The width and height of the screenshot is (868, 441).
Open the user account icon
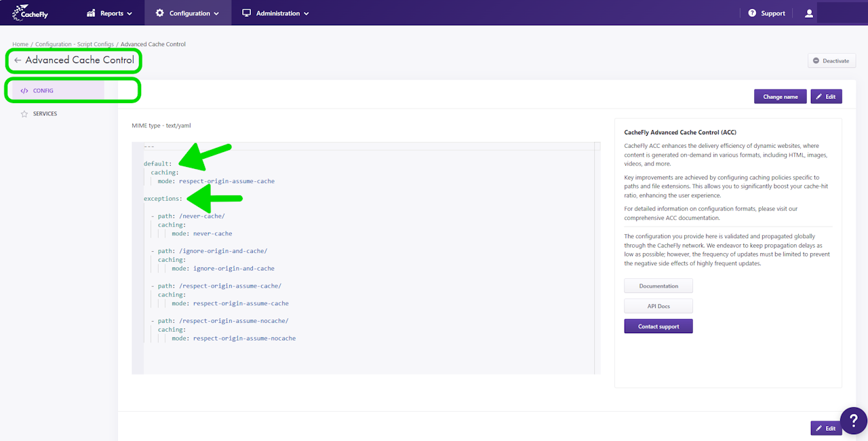808,13
